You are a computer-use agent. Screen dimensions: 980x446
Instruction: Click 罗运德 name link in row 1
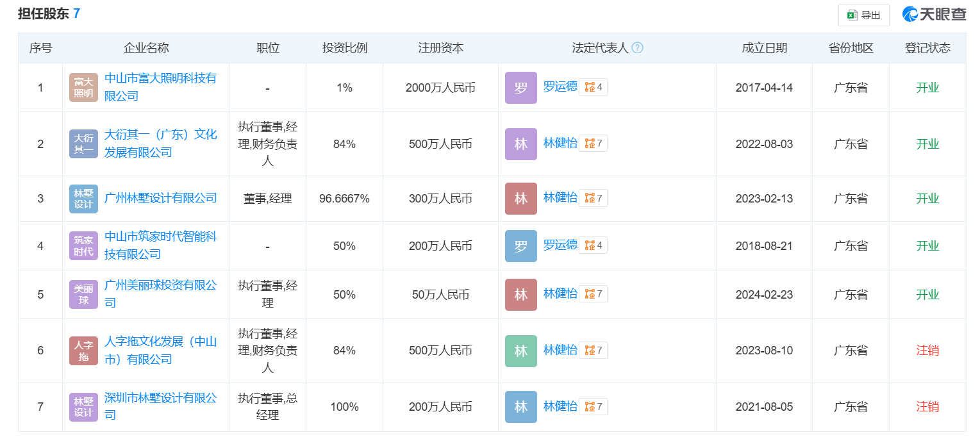point(560,87)
